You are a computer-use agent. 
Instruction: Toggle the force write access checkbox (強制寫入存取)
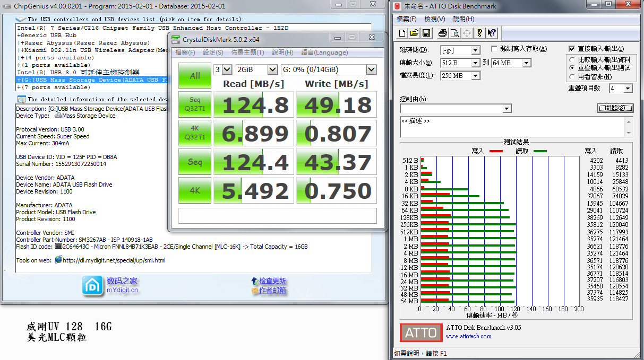tap(495, 49)
